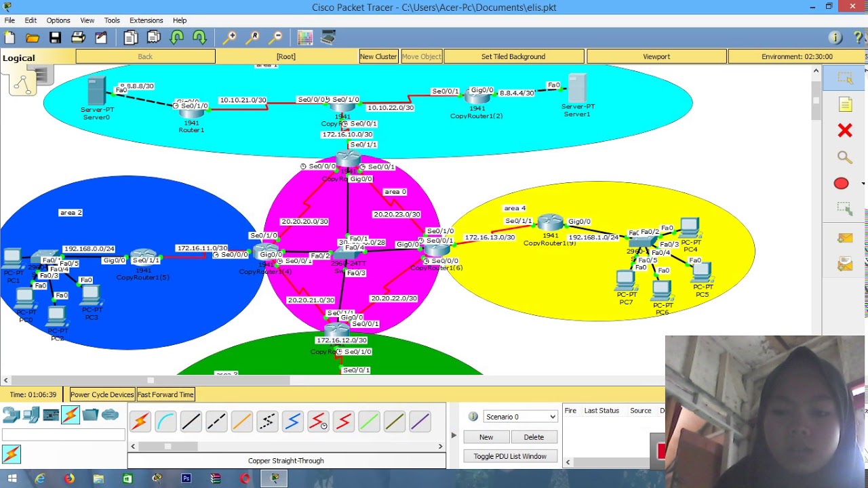868x488 pixels.
Task: Zoom in with the plus magnifier
Action: 230,38
